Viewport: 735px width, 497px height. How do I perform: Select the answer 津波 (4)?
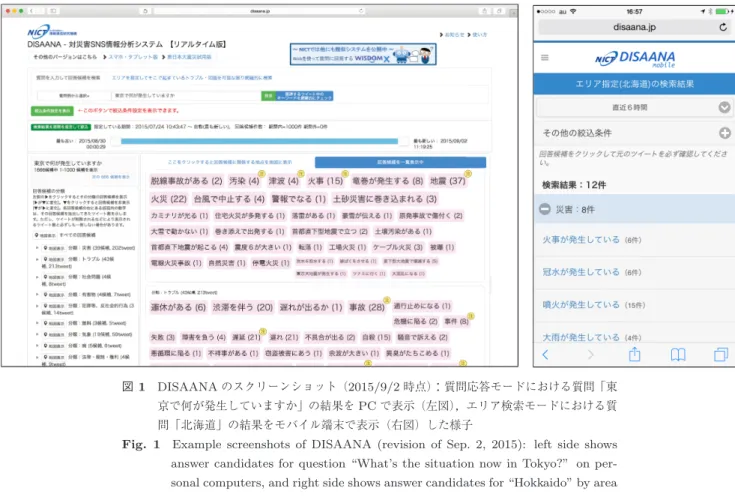coord(283,181)
